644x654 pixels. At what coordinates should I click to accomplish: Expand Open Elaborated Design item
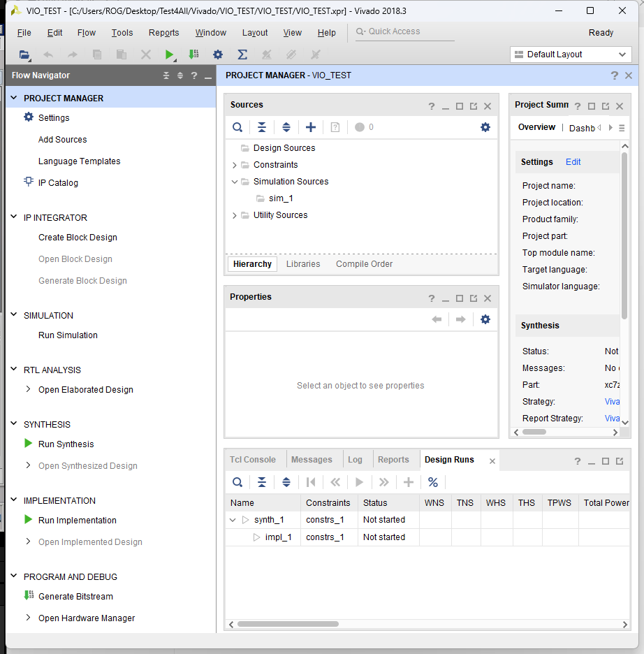point(28,389)
